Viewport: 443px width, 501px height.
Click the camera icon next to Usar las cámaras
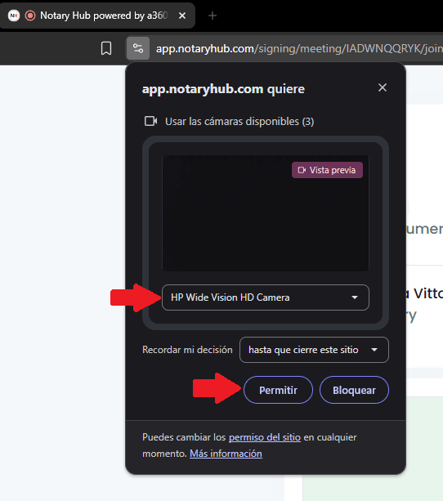tap(151, 121)
